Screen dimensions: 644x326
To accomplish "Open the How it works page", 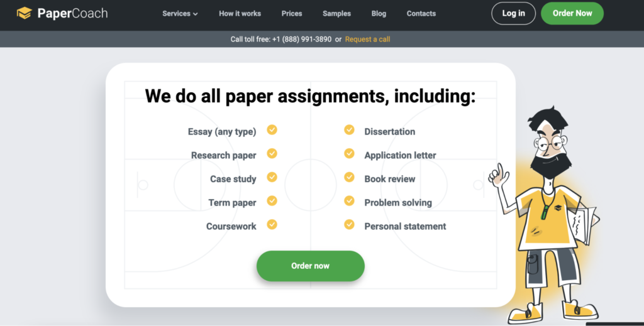I will coord(240,14).
